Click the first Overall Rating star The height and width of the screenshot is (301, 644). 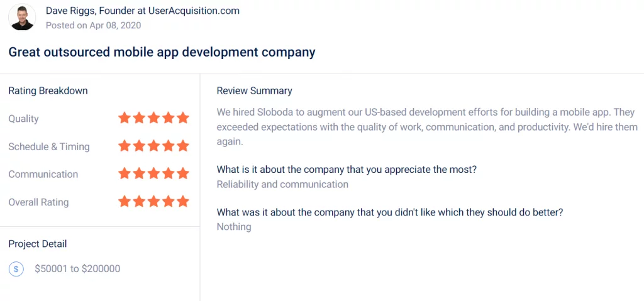tap(124, 202)
